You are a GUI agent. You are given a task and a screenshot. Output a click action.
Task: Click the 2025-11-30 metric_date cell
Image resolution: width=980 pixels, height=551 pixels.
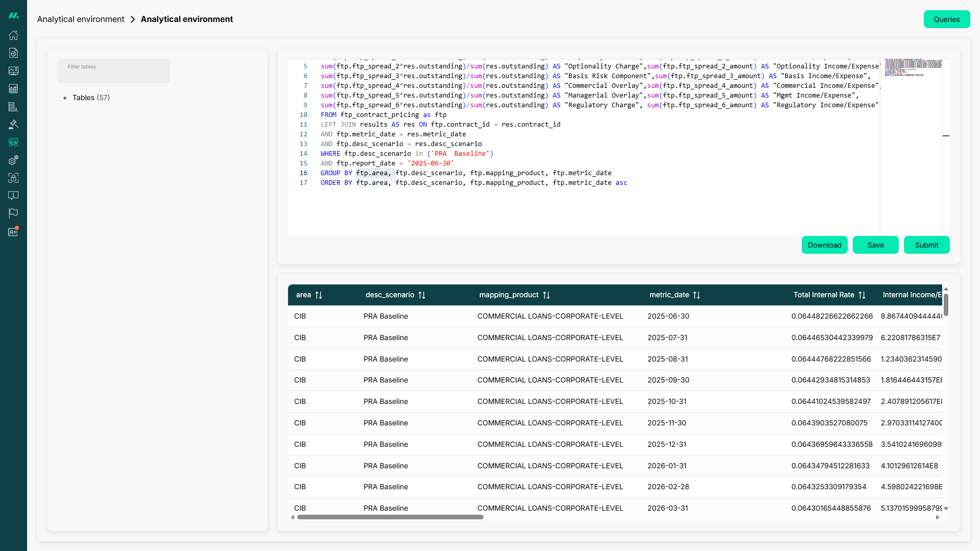667,423
